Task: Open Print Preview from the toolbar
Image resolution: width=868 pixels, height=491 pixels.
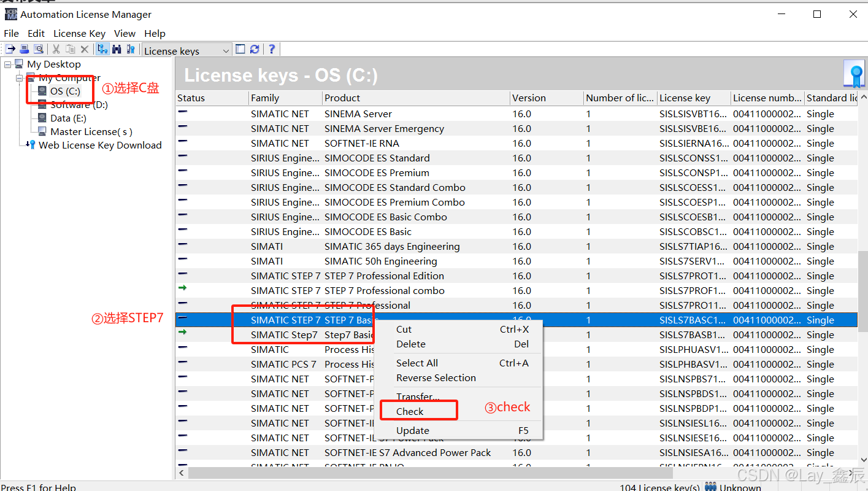Action: [38, 49]
